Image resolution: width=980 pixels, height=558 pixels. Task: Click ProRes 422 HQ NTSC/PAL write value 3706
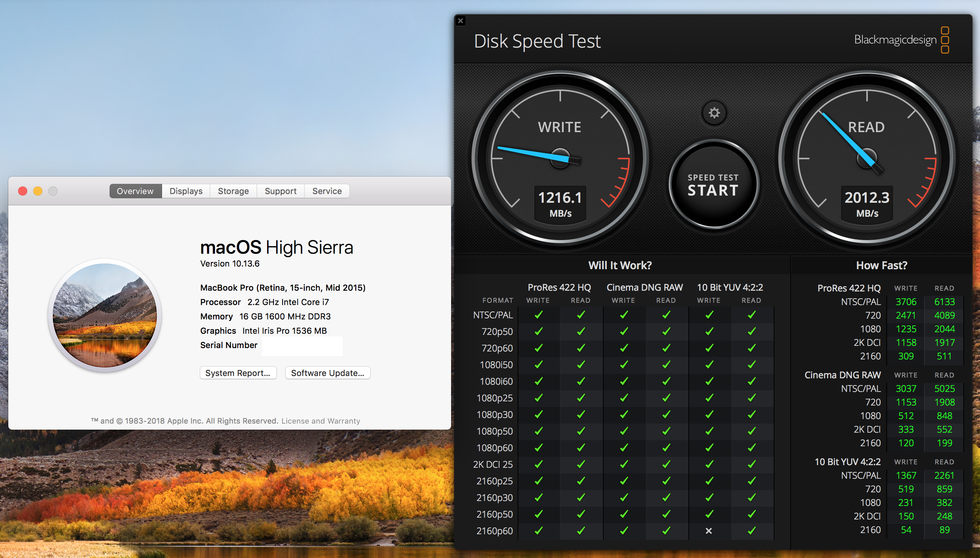906,302
